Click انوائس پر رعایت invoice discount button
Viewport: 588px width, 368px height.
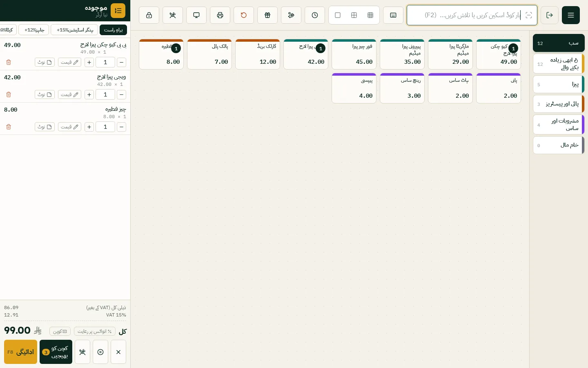coord(95,331)
